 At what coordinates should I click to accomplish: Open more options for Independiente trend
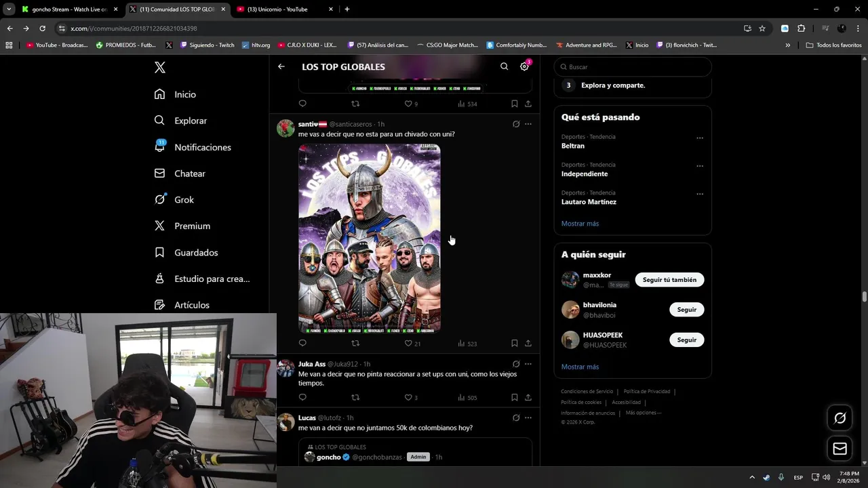click(699, 166)
